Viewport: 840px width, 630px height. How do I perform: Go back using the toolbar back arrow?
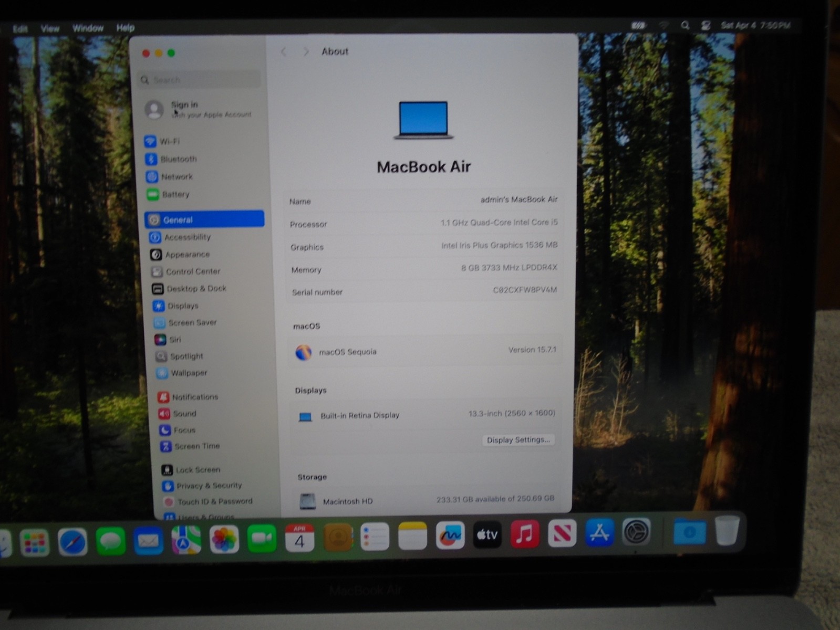[x=284, y=51]
